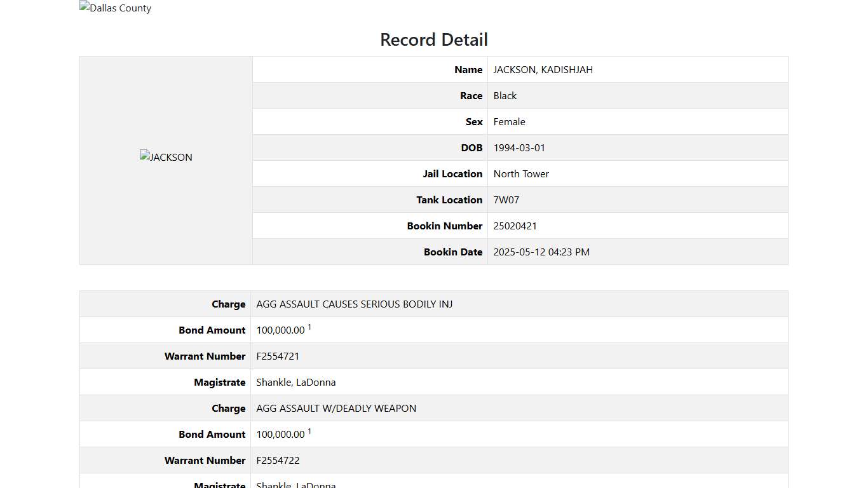Open footnote 1 beside the second bond amount

309,430
